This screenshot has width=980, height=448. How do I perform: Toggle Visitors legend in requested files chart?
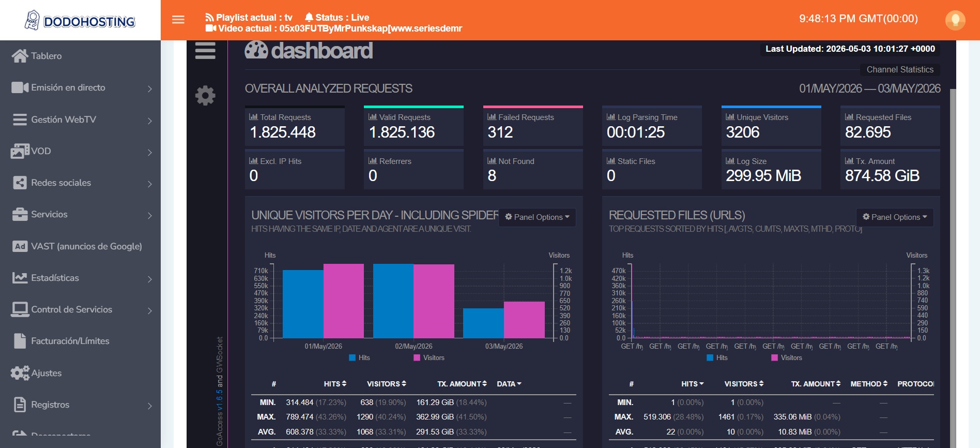(787, 357)
